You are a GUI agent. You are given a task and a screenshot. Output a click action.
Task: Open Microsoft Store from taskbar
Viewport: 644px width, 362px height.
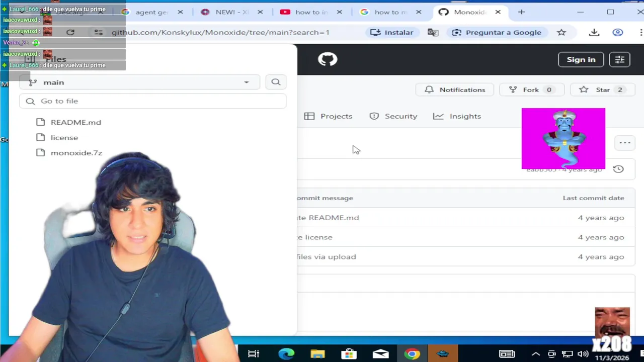click(349, 354)
